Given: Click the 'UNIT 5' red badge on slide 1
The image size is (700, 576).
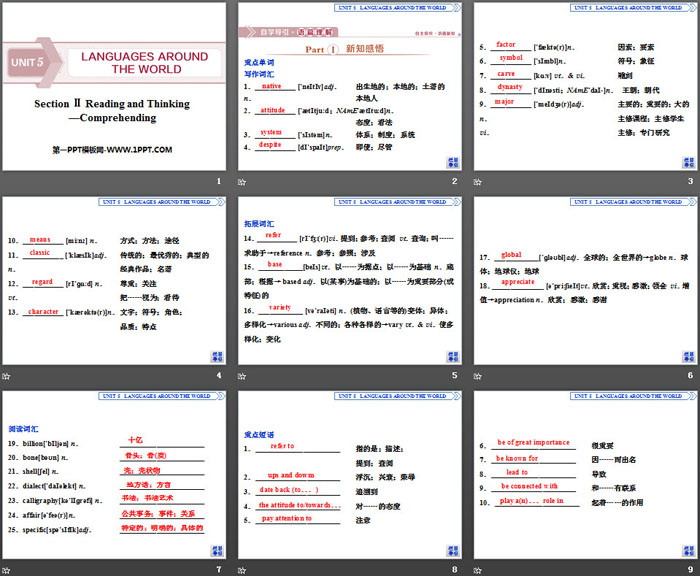Looking at the screenshot, I should coord(29,62).
